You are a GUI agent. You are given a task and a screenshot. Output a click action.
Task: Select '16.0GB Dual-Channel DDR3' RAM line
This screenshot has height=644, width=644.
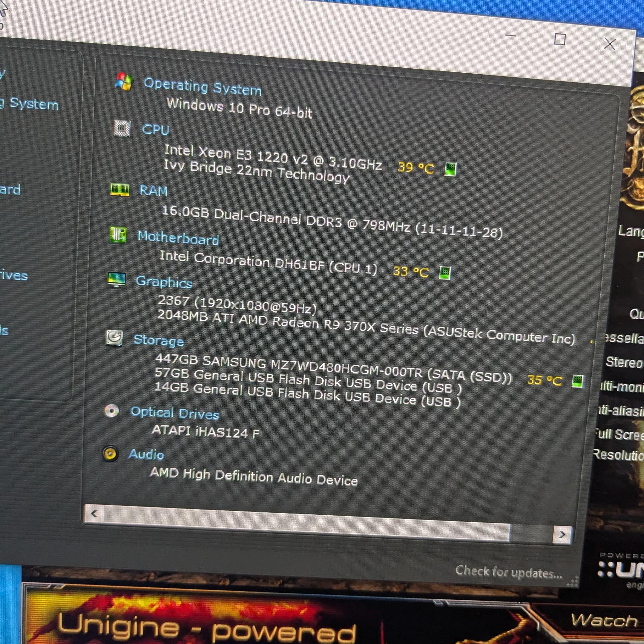pos(332,222)
